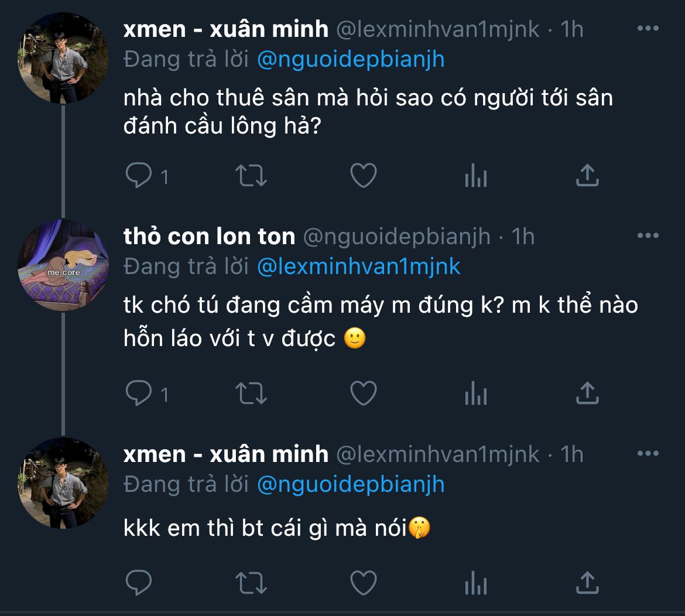Like the first tweet in the thread
The height and width of the screenshot is (616, 685).
coord(363,176)
